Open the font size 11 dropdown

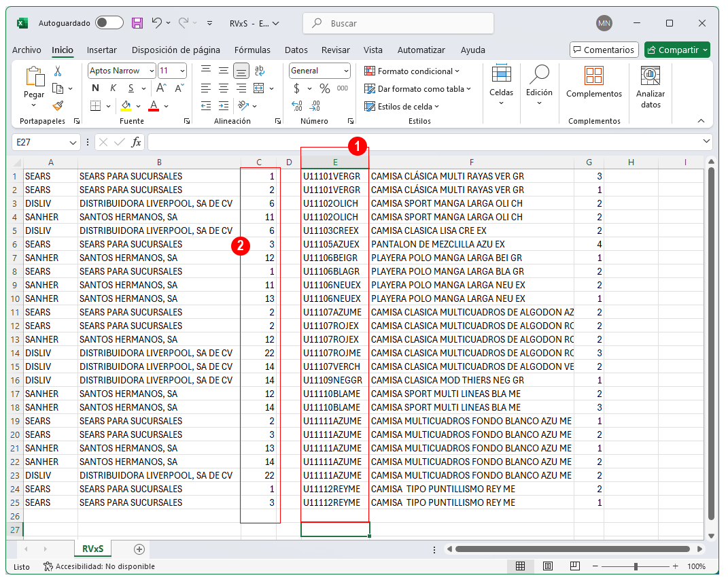(x=182, y=71)
